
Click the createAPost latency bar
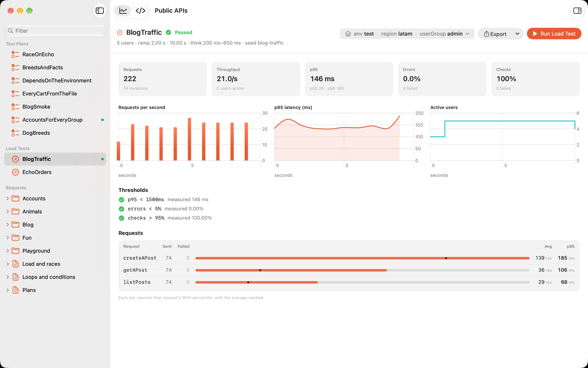coord(362,258)
